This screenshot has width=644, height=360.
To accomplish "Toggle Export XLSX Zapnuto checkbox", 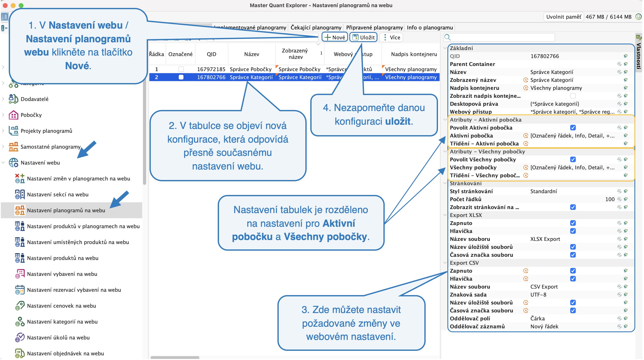I will point(573,223).
